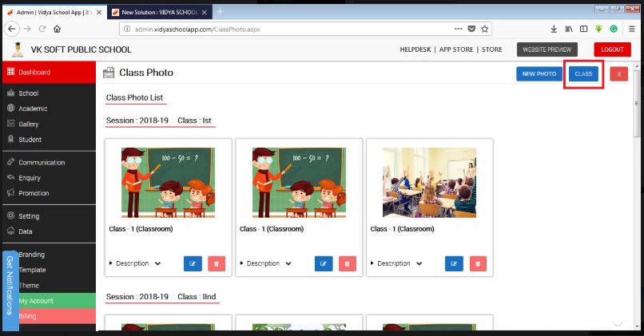644x336 pixels.
Task: Click the WEBSITE PREVIEW button
Action: click(x=547, y=49)
